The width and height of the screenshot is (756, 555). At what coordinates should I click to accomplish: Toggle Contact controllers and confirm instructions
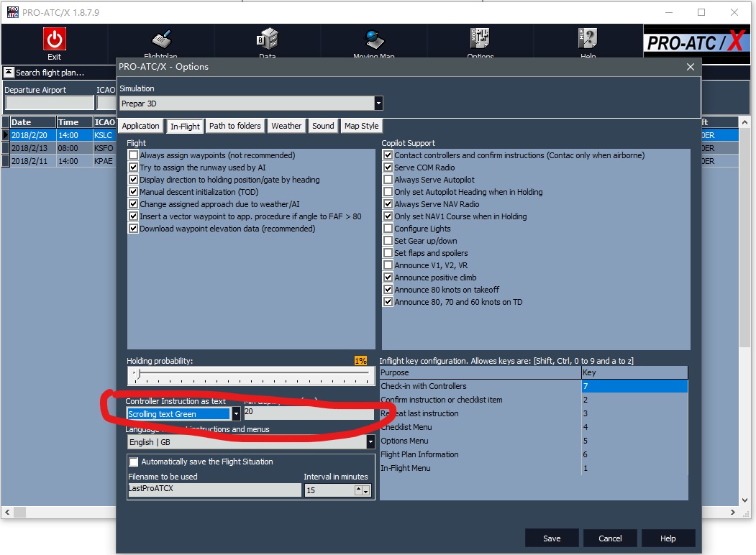[x=388, y=155]
